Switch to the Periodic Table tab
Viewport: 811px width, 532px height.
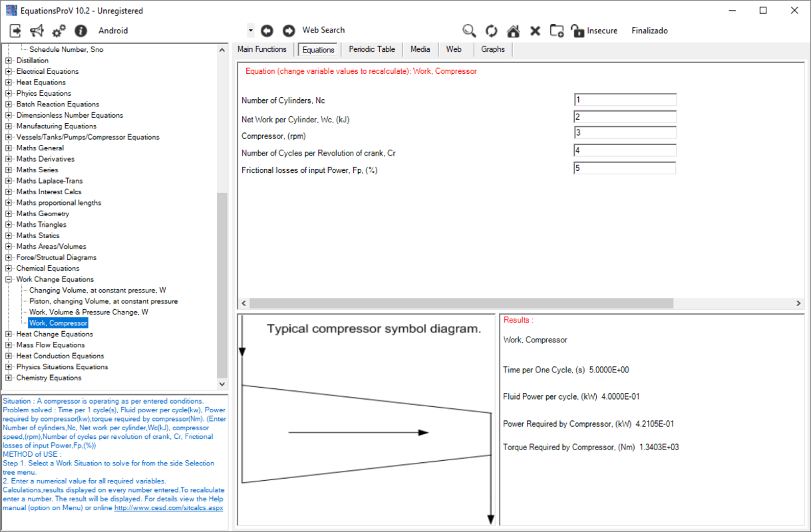[371, 49]
